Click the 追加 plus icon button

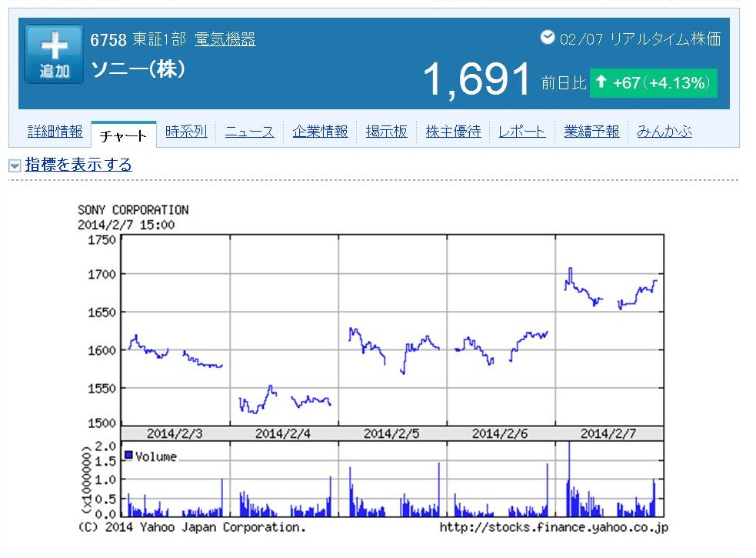[54, 54]
